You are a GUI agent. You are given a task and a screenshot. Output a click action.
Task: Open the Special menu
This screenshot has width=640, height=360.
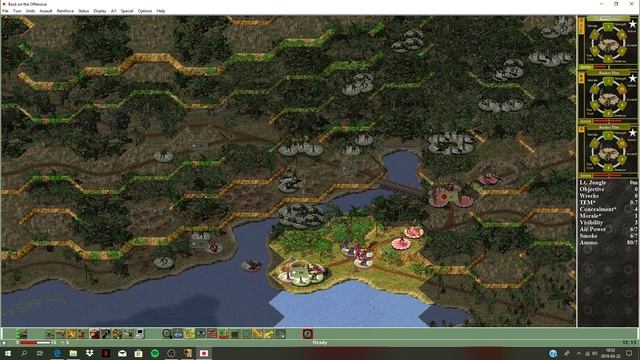pyautogui.click(x=127, y=11)
